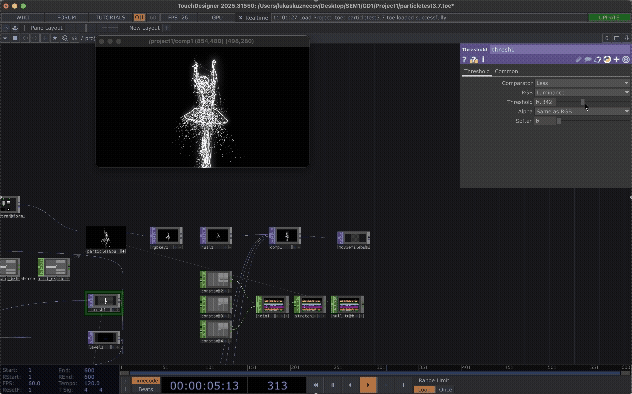The image size is (632, 394).
Task: Click the orange play forward button
Action: (368, 385)
